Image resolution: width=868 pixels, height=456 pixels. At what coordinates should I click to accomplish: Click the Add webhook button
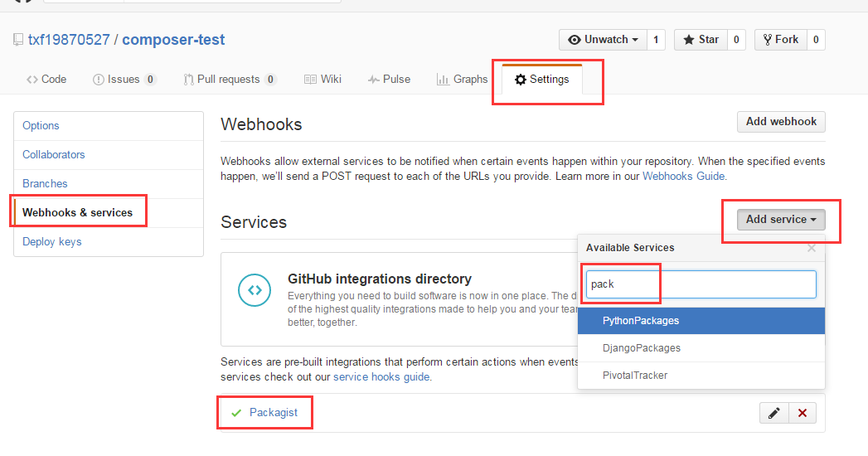click(x=781, y=122)
